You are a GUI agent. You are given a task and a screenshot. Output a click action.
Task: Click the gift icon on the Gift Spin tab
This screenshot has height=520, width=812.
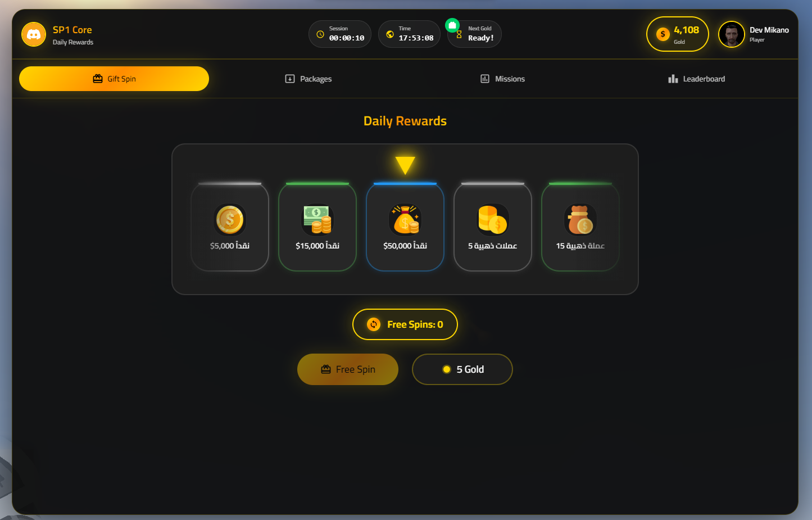pyautogui.click(x=98, y=79)
